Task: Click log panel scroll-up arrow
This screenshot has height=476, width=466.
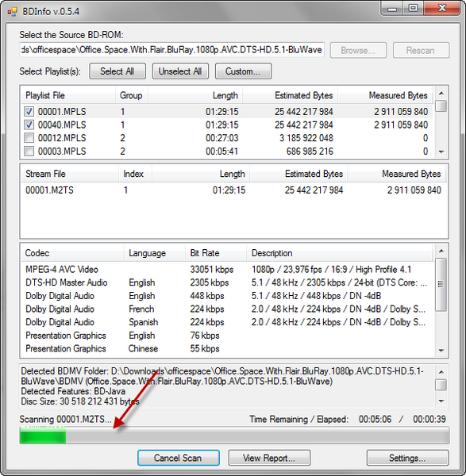Action: pos(441,372)
